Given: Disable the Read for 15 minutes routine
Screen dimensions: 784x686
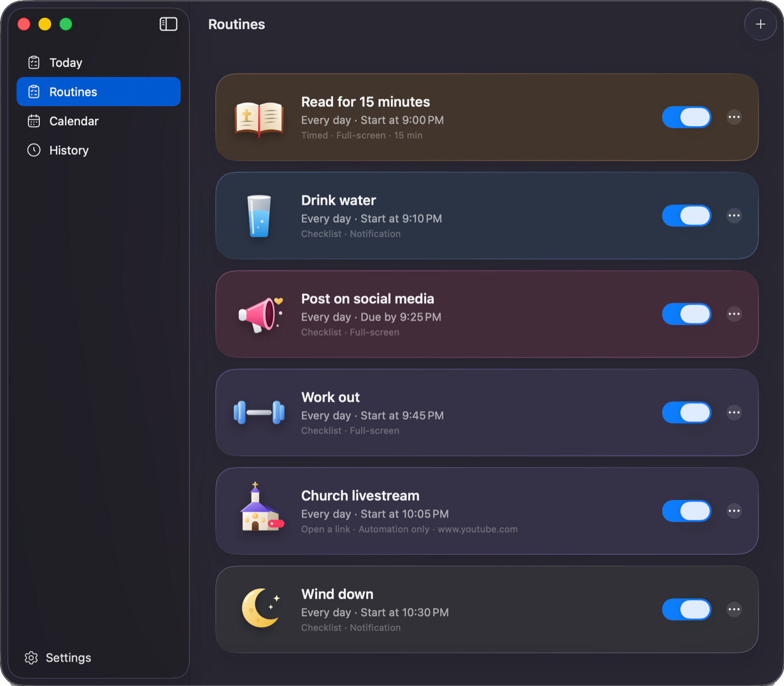Looking at the screenshot, I should (x=686, y=117).
